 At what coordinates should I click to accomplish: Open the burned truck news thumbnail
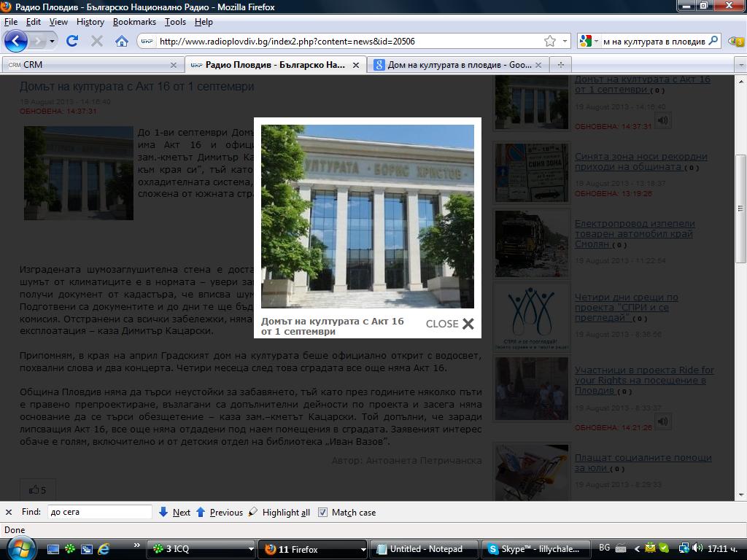(x=532, y=244)
